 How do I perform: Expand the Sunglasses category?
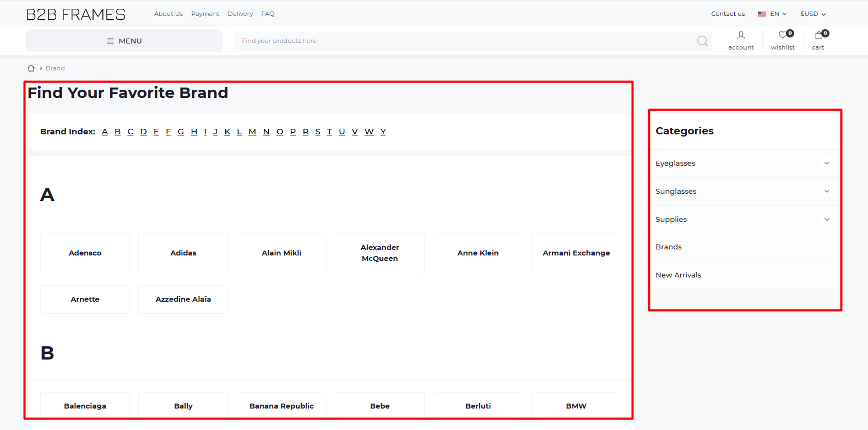tap(827, 192)
